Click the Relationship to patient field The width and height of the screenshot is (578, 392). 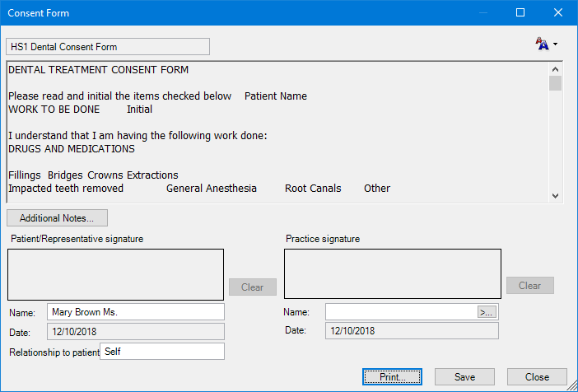coord(161,352)
